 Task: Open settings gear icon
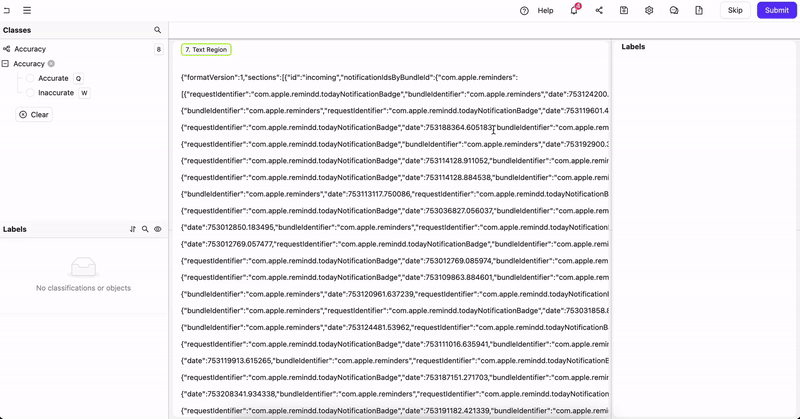[649, 10]
